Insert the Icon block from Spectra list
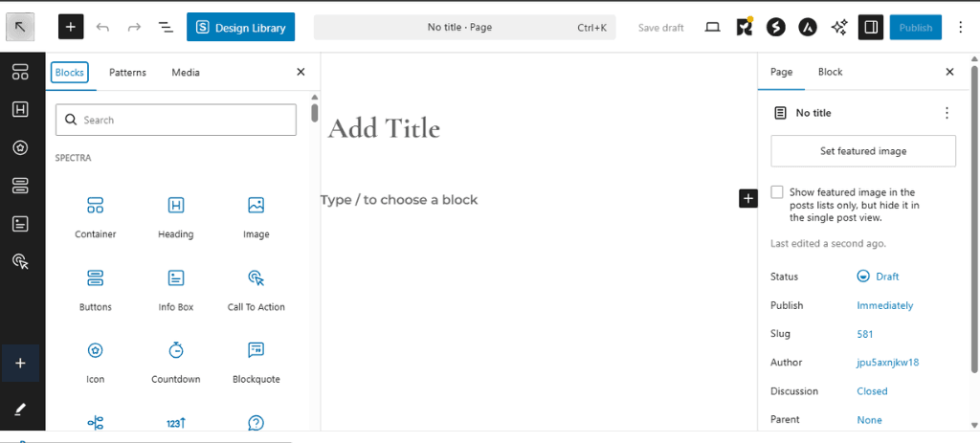Viewport: 980px width, 443px height. pos(96,363)
